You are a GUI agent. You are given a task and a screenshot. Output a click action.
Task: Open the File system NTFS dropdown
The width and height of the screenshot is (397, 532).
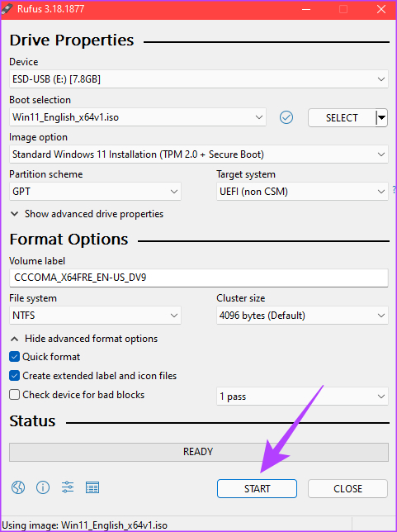[95, 316]
